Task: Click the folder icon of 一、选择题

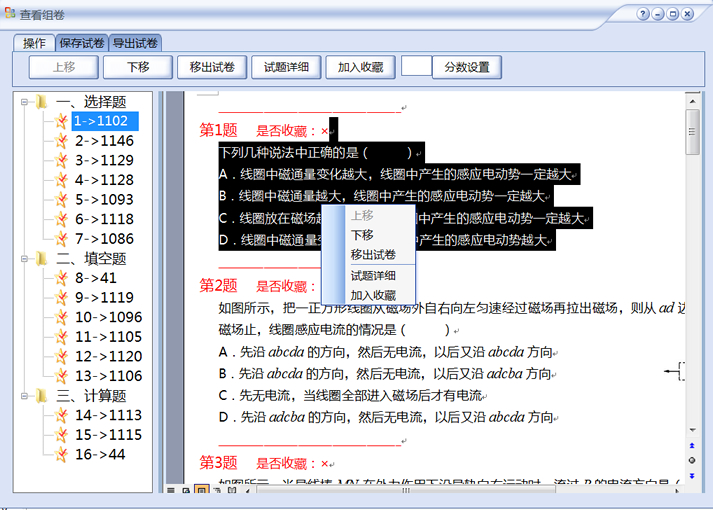Action: click(x=41, y=101)
